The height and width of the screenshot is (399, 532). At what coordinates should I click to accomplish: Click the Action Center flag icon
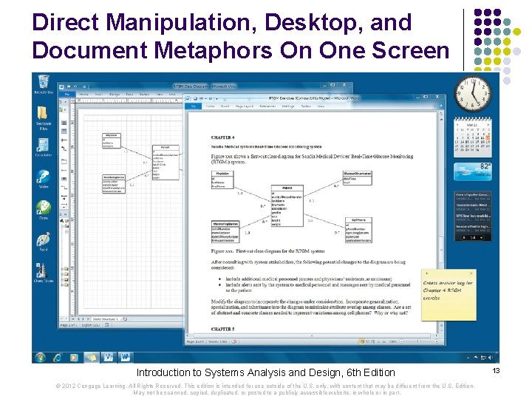[476, 358]
